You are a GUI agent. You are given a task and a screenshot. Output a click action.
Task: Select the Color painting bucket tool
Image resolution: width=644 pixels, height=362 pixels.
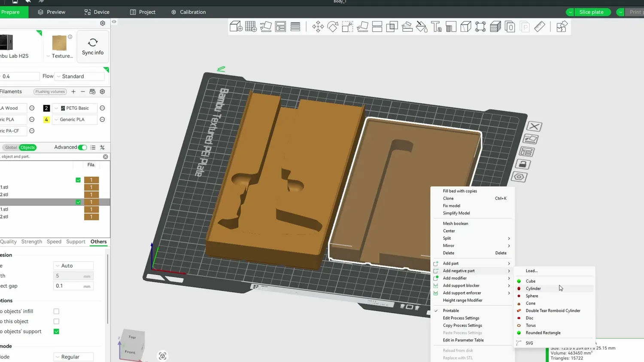tap(422, 27)
